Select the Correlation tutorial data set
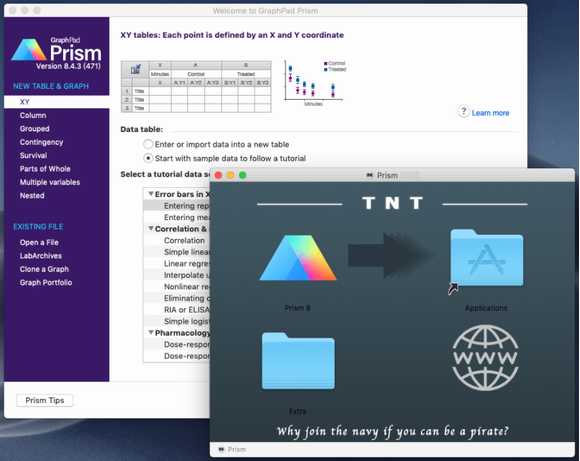 coord(185,240)
